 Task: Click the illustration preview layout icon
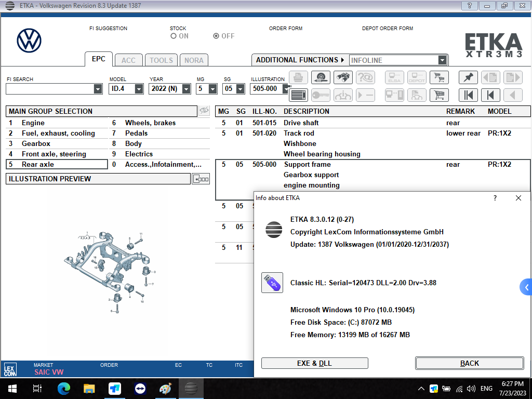[x=201, y=179]
